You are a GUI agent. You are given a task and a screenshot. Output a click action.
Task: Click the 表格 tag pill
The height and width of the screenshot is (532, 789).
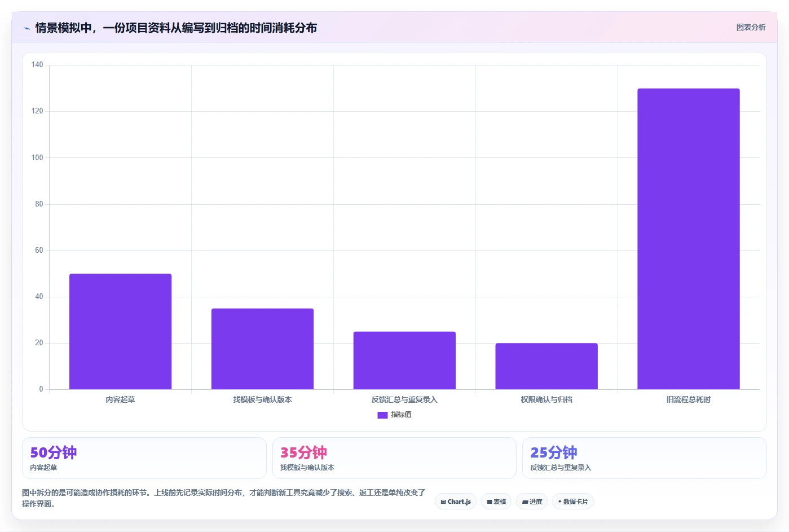(496, 502)
